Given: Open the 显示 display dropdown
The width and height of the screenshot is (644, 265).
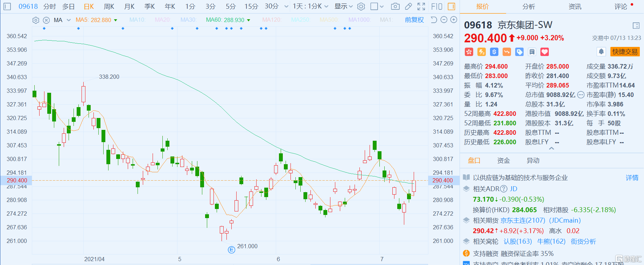Looking at the screenshot, I should [x=344, y=6].
